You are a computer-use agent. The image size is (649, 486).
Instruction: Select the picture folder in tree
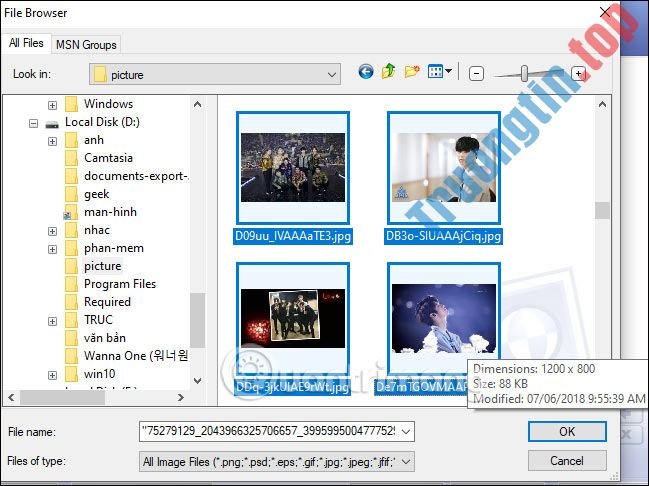pyautogui.click(x=103, y=266)
